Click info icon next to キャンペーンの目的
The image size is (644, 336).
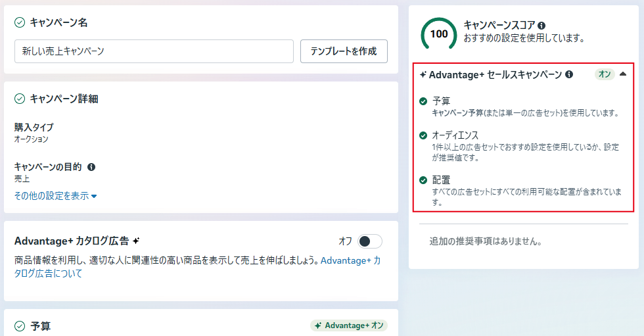91,167
